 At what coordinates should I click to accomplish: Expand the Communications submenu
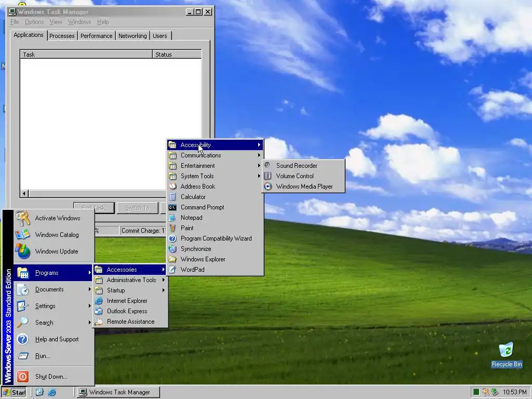(215, 155)
